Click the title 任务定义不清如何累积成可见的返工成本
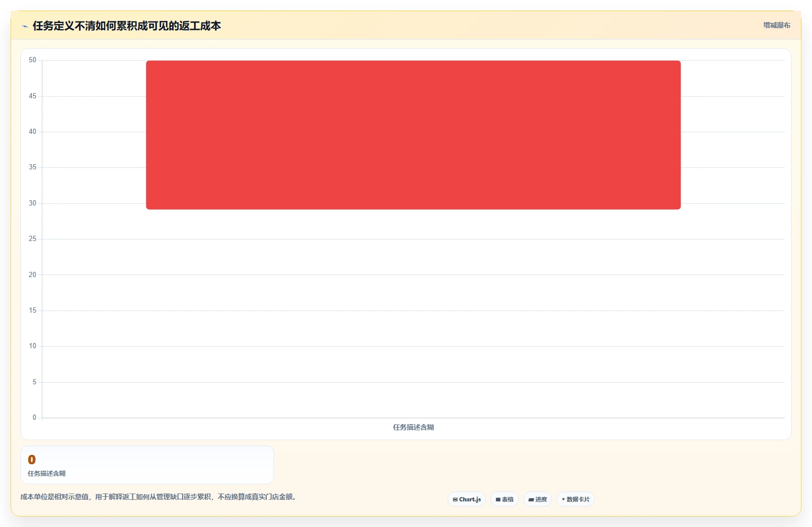The image size is (812, 527). click(127, 26)
